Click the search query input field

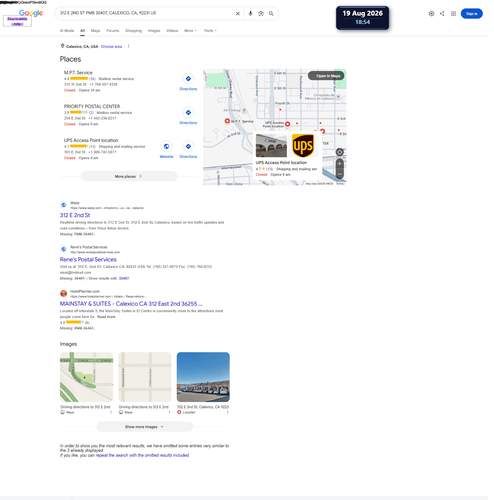147,13
